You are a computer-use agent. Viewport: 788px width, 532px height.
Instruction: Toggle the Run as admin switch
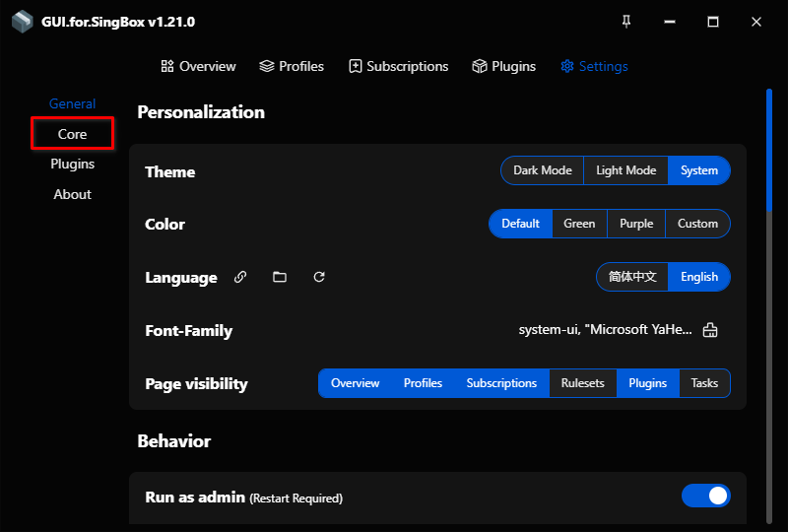pos(706,496)
